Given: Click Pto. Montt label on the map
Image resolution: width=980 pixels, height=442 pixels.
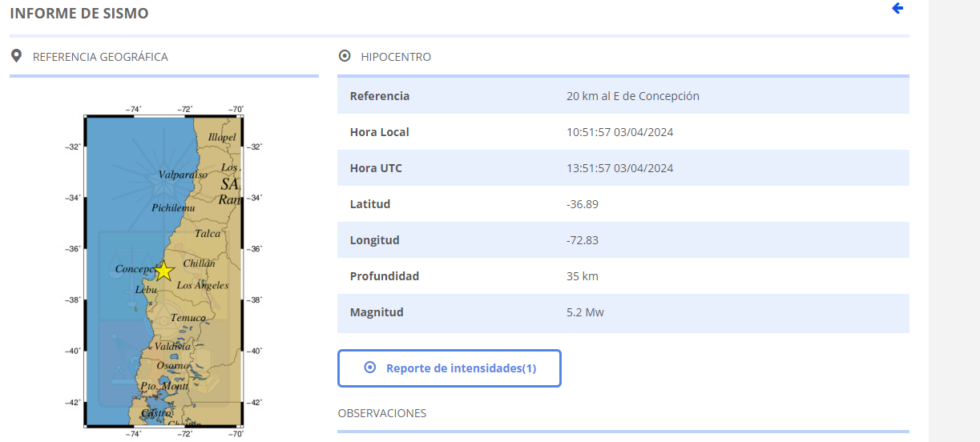Looking at the screenshot, I should (164, 386).
